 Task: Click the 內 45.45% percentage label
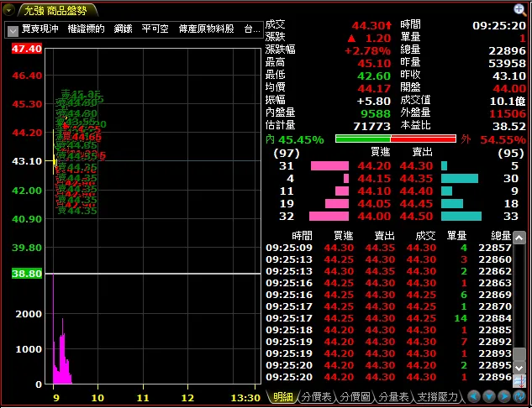[295, 139]
